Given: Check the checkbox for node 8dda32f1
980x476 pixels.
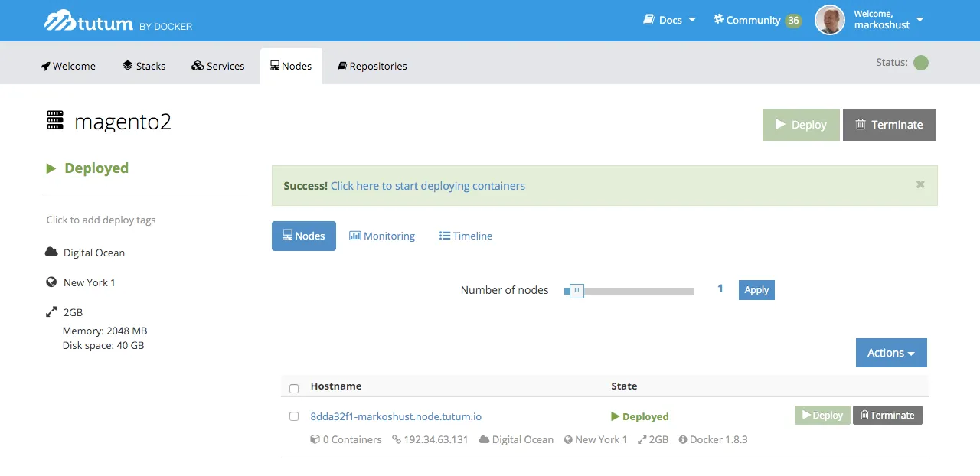Looking at the screenshot, I should (x=294, y=416).
